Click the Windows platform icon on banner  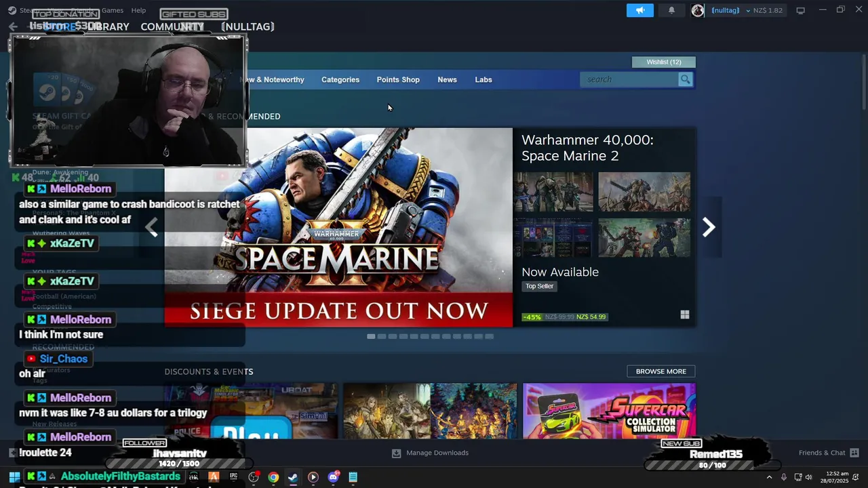685,314
